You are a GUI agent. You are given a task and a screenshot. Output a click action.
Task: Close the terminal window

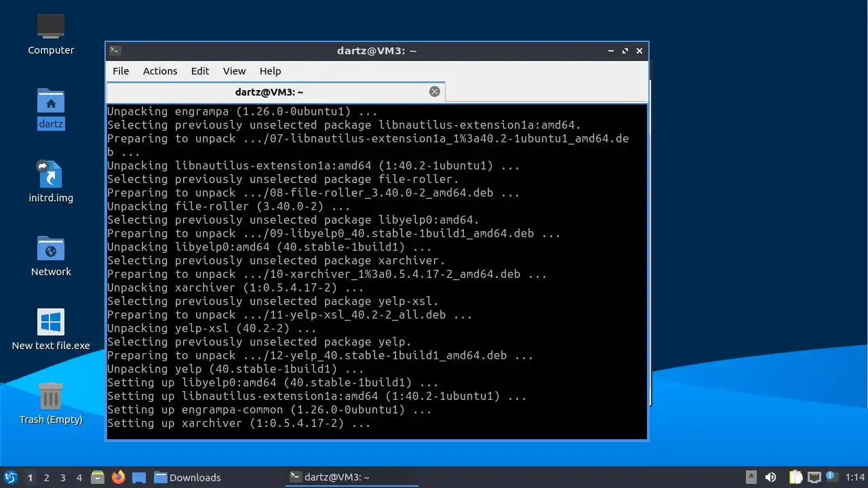point(639,51)
